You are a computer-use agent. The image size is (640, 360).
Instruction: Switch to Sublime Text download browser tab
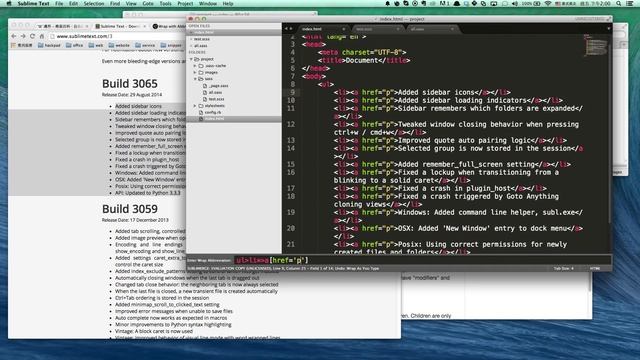tap(120, 26)
